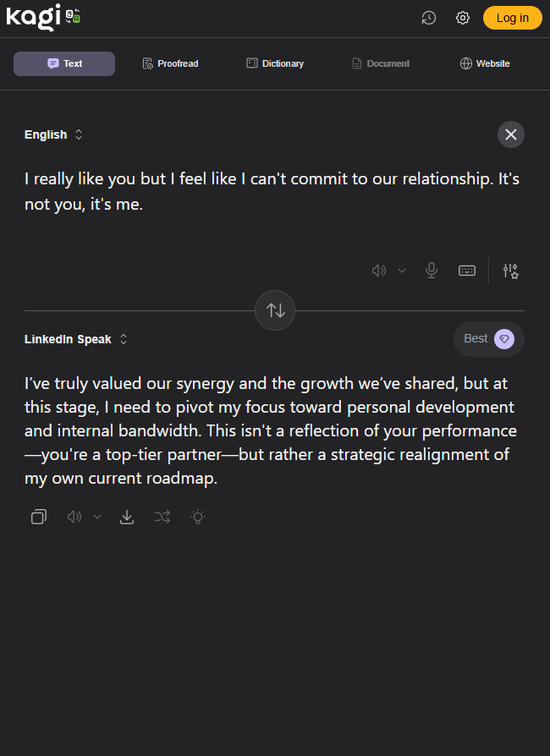Open translation history clock icon
The width and height of the screenshot is (550, 756).
point(429,18)
